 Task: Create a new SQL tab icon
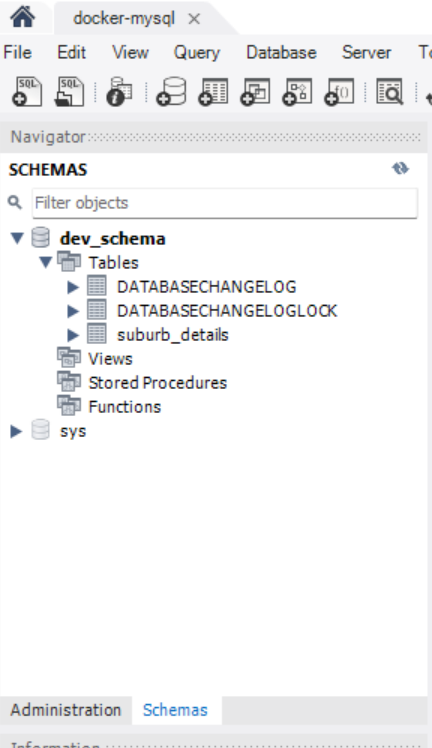tap(27, 92)
